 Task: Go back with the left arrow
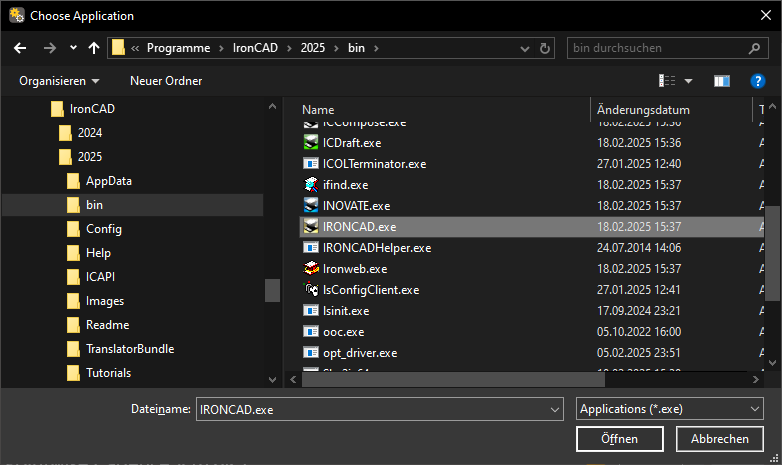point(20,48)
